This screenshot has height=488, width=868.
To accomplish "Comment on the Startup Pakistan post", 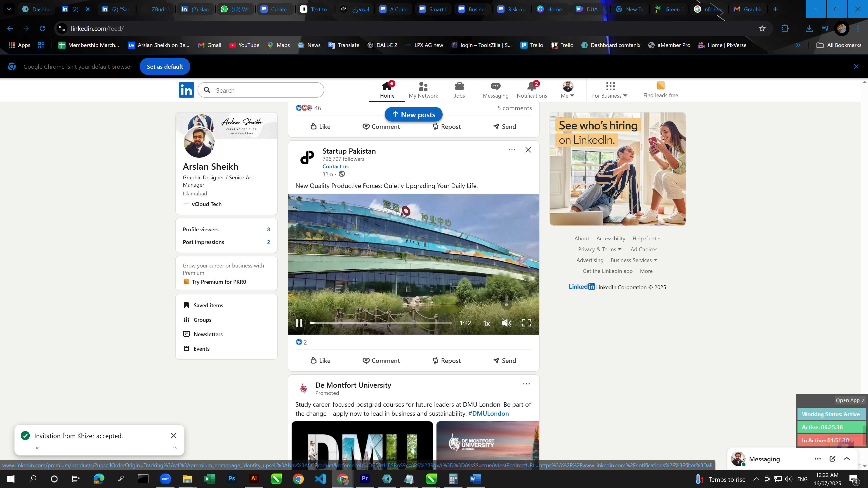I will [x=381, y=360].
